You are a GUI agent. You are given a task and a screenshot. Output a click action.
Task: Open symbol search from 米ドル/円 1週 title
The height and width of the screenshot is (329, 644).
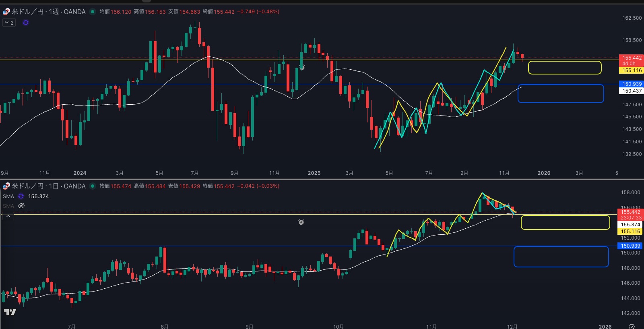[48, 12]
